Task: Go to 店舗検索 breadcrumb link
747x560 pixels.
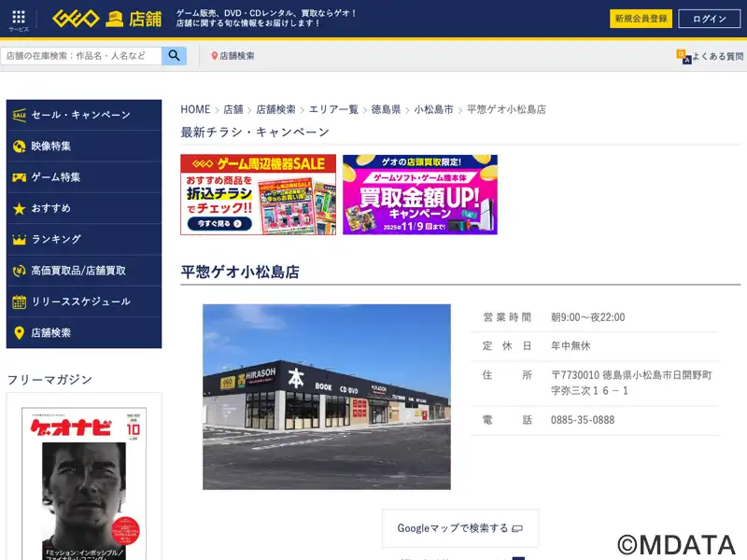Action: [x=275, y=109]
